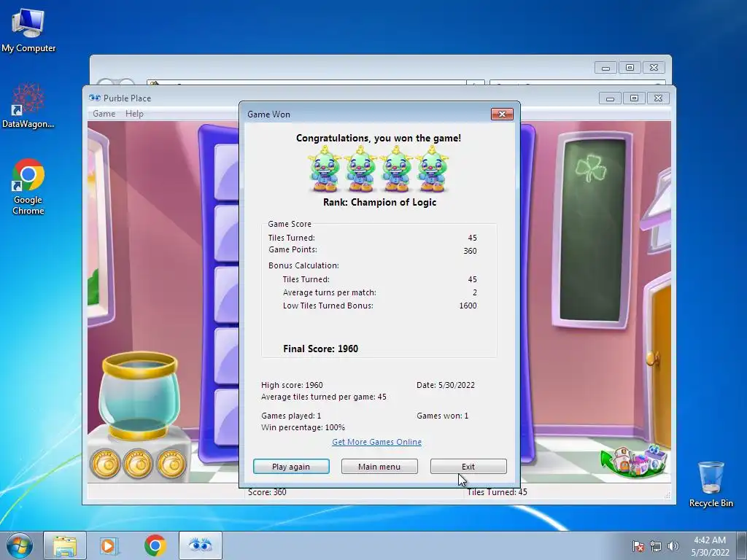Click the Play again button

(291, 466)
